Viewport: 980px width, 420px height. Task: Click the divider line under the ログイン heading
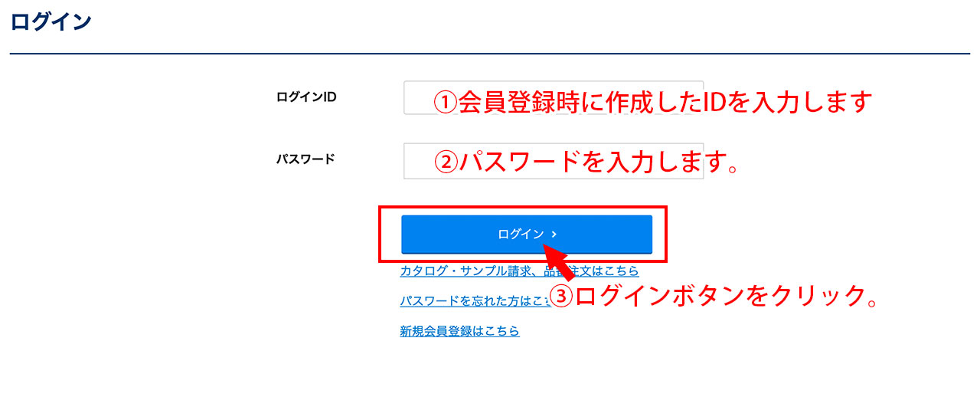[490, 54]
